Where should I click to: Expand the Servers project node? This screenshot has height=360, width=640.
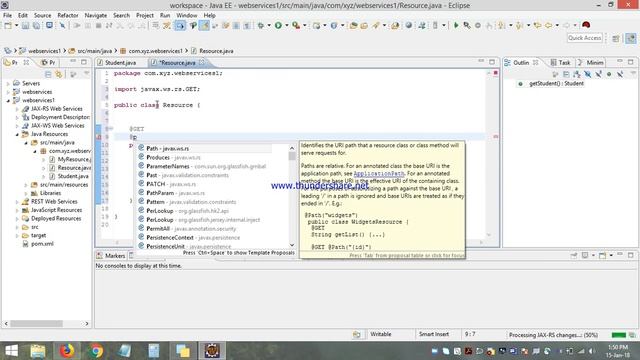click(x=8, y=83)
